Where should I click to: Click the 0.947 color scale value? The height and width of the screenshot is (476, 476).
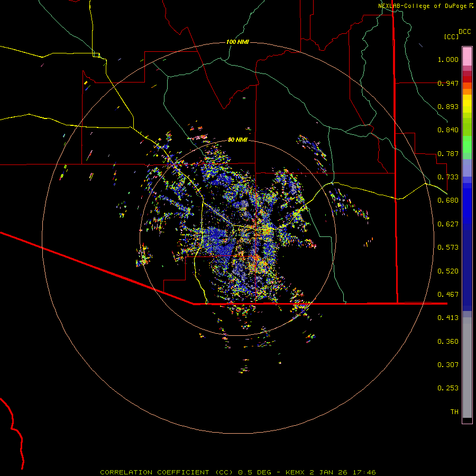click(448, 83)
